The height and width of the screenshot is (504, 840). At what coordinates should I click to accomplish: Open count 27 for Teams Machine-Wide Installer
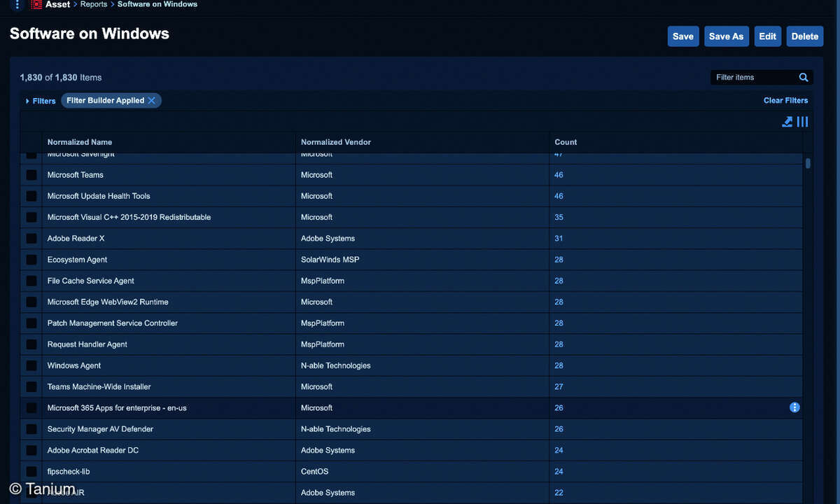(559, 386)
